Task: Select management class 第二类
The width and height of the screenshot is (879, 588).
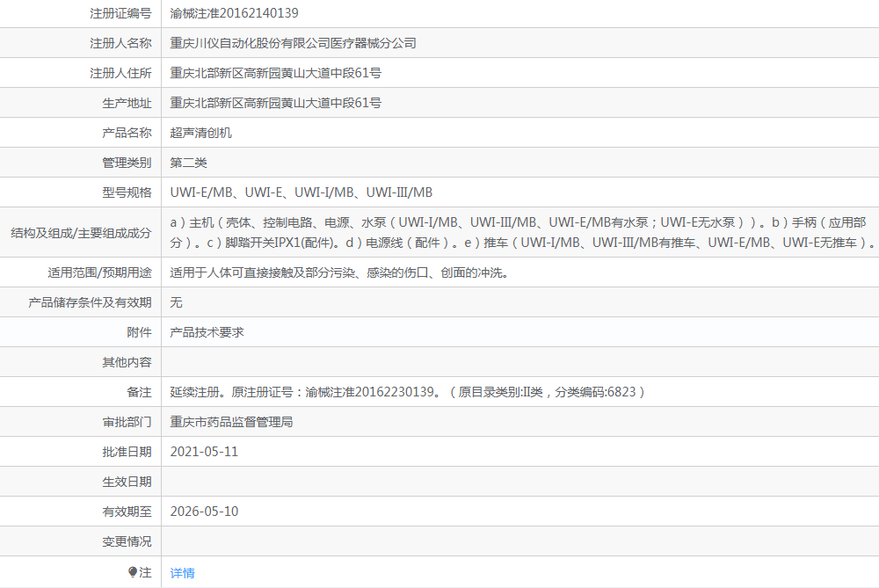Action: (188, 163)
